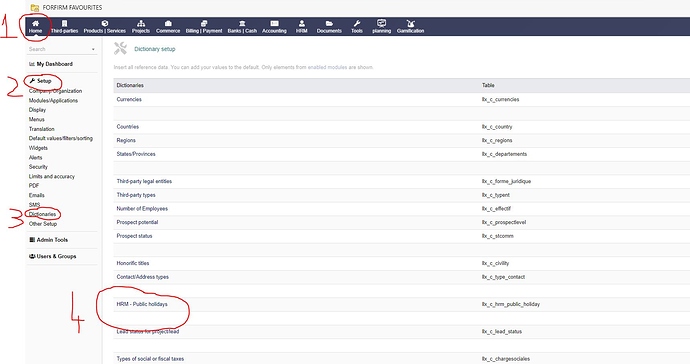Open Billing | Payment module

pyautogui.click(x=204, y=27)
